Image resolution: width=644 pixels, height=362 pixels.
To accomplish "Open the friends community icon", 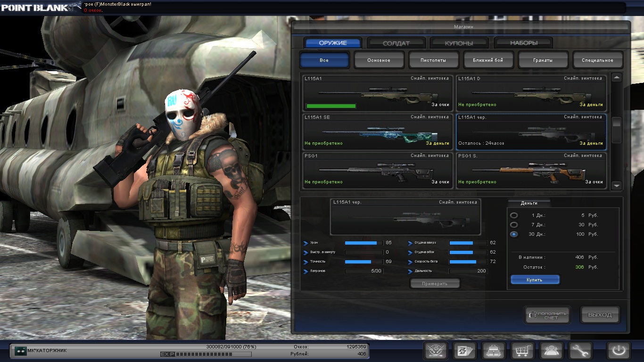I will point(551,351).
